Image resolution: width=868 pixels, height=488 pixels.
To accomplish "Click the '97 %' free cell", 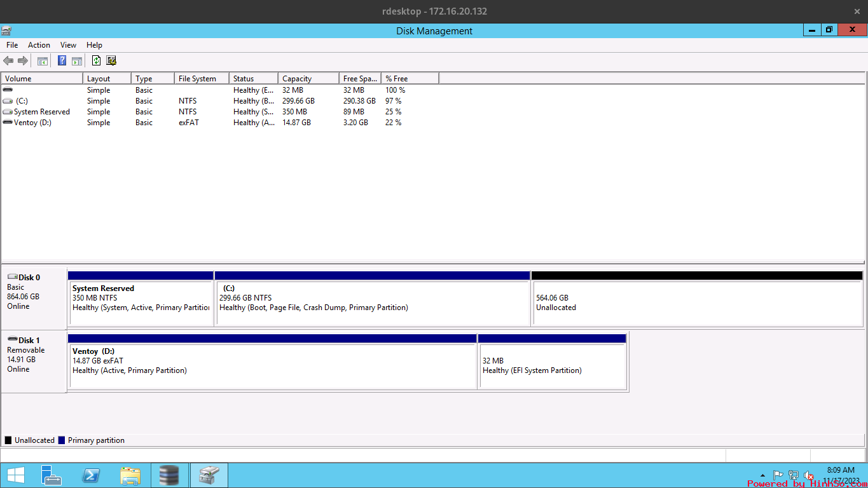I will pyautogui.click(x=394, y=101).
